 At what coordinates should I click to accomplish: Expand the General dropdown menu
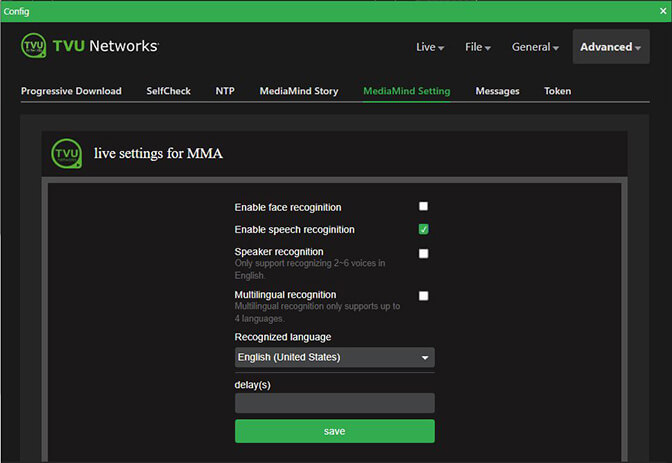(535, 47)
